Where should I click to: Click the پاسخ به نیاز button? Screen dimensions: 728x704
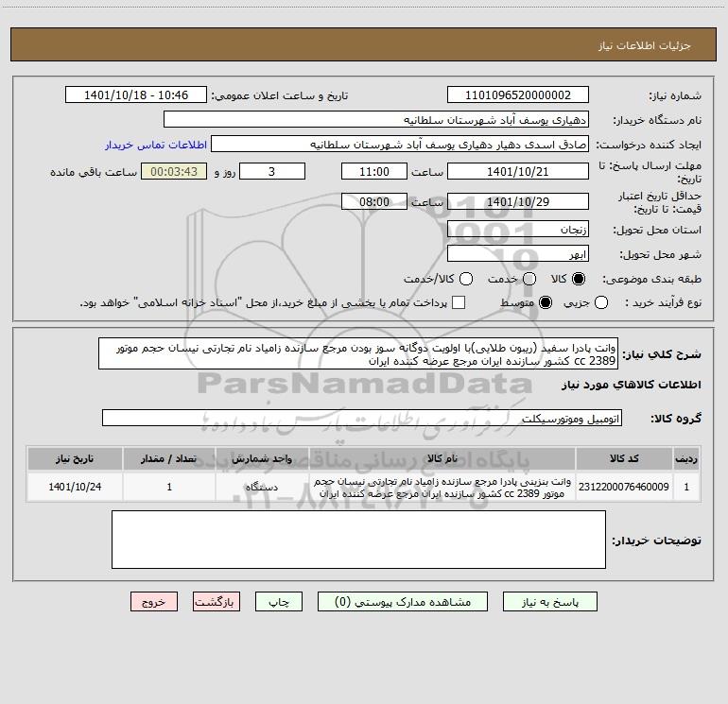point(550,602)
